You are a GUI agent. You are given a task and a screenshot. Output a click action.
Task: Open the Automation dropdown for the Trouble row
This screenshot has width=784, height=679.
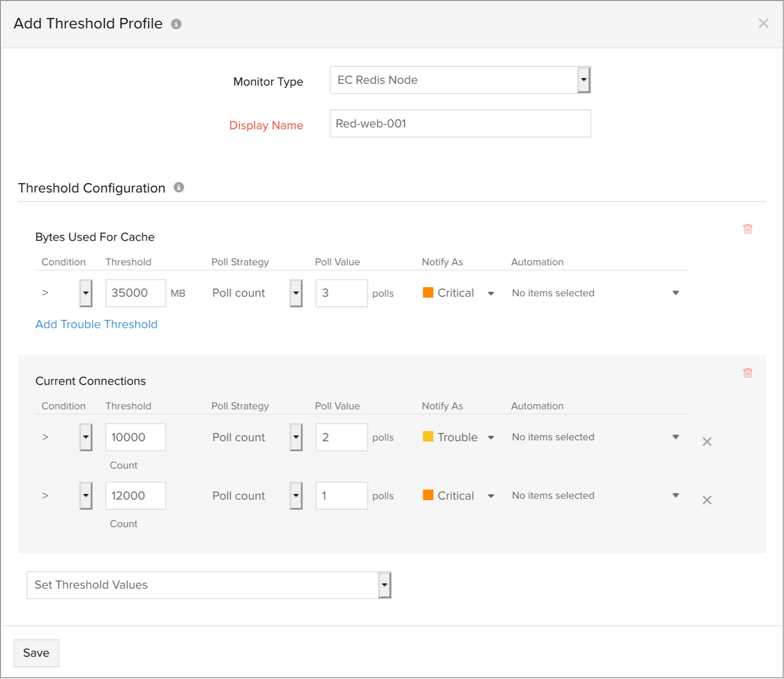[x=676, y=436]
